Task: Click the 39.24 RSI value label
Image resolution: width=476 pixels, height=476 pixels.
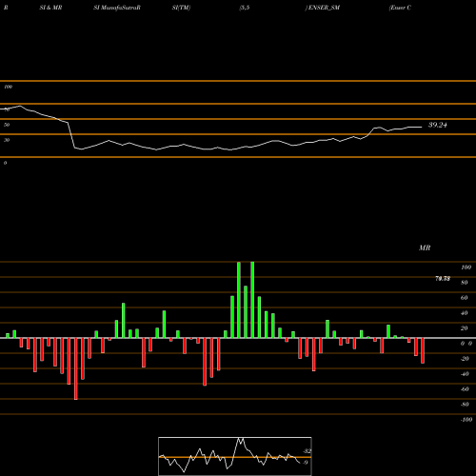Action: click(438, 125)
